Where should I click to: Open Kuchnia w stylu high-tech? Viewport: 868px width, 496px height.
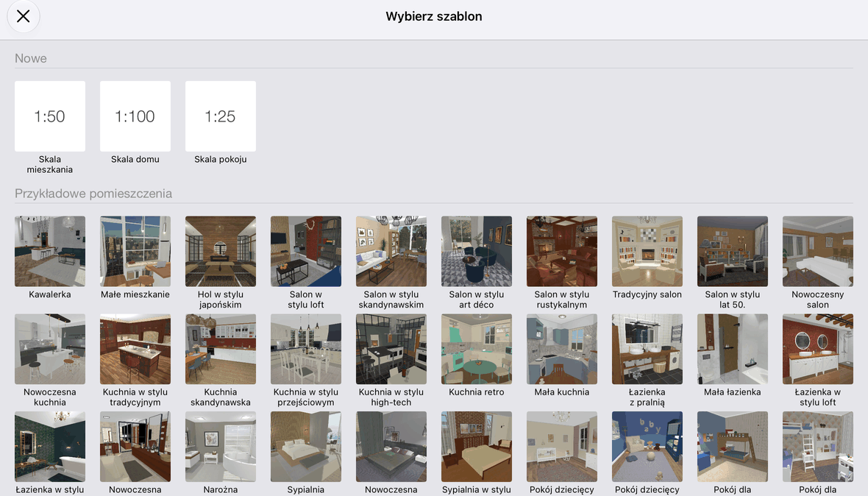391,349
